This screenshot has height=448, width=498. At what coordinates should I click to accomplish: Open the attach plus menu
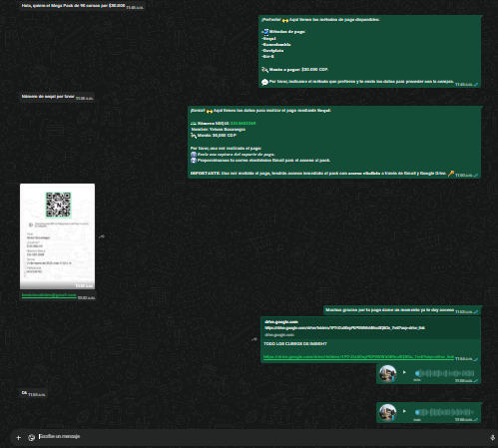(19, 438)
